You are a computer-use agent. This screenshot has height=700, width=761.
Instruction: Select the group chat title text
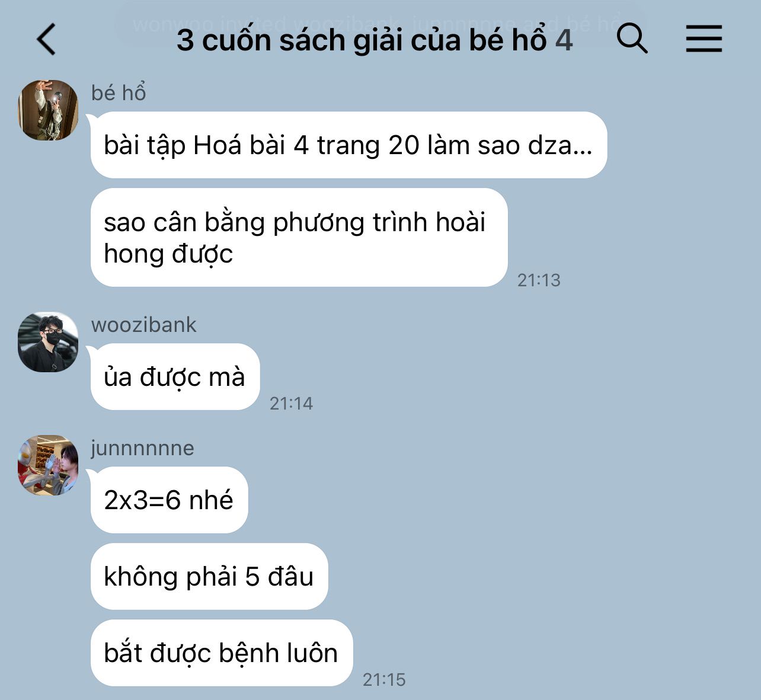pyautogui.click(x=362, y=40)
